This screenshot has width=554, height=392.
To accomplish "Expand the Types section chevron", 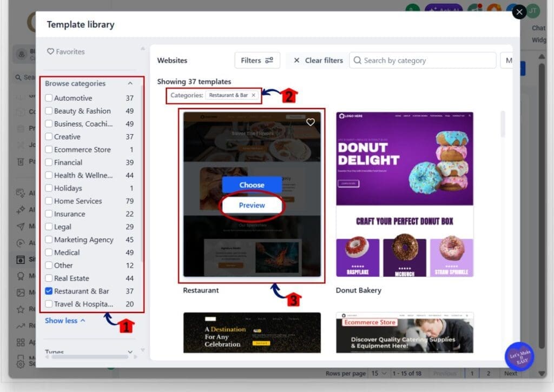I will (x=130, y=352).
